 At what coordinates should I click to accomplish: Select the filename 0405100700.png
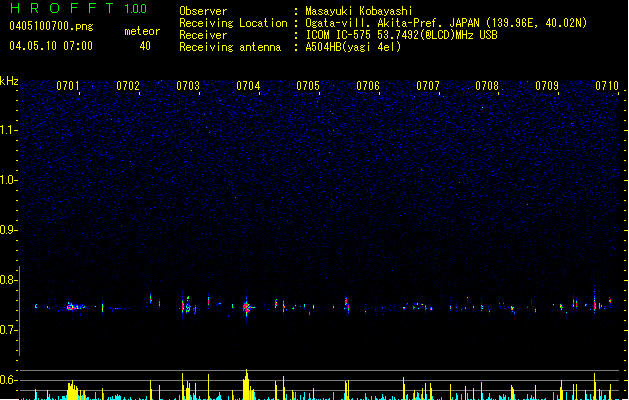coord(51,26)
